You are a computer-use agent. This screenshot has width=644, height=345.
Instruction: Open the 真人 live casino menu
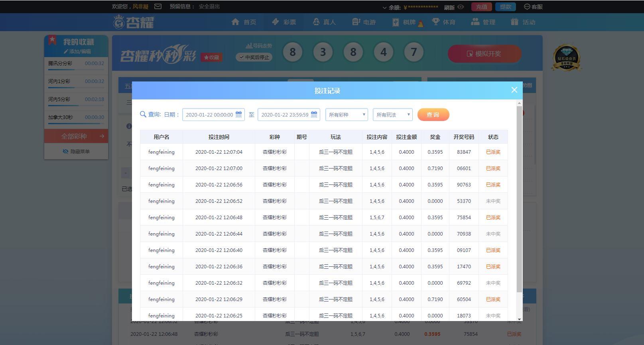(324, 22)
